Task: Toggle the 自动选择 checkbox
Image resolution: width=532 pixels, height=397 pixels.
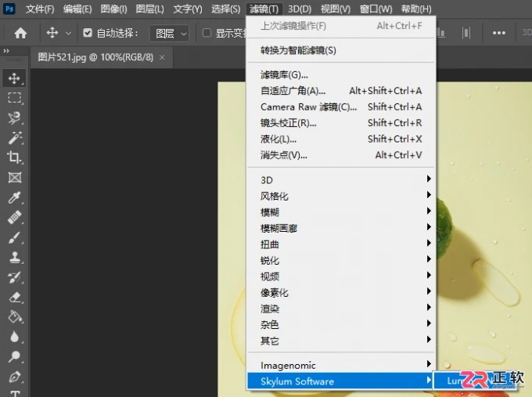Action: click(x=88, y=33)
